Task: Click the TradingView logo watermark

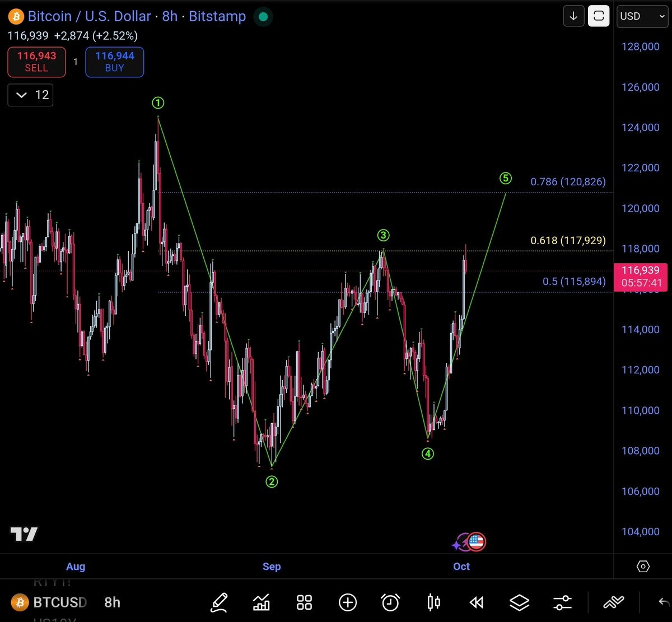Action: [x=24, y=535]
